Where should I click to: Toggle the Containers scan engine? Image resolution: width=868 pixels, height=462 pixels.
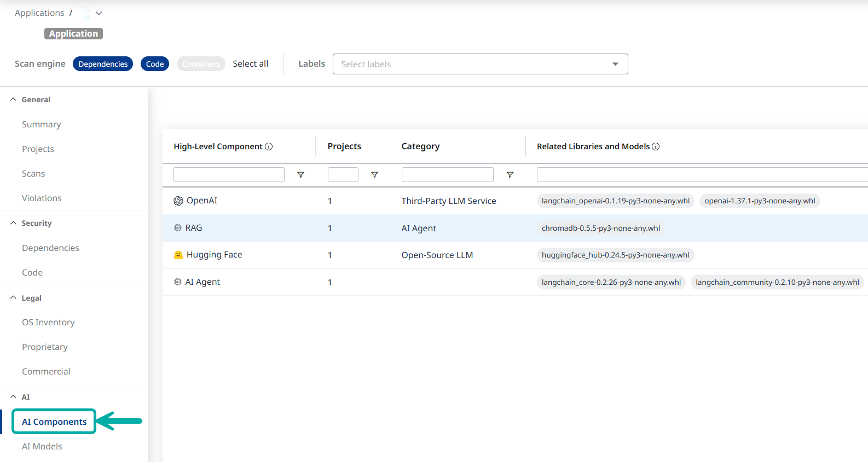(x=201, y=64)
